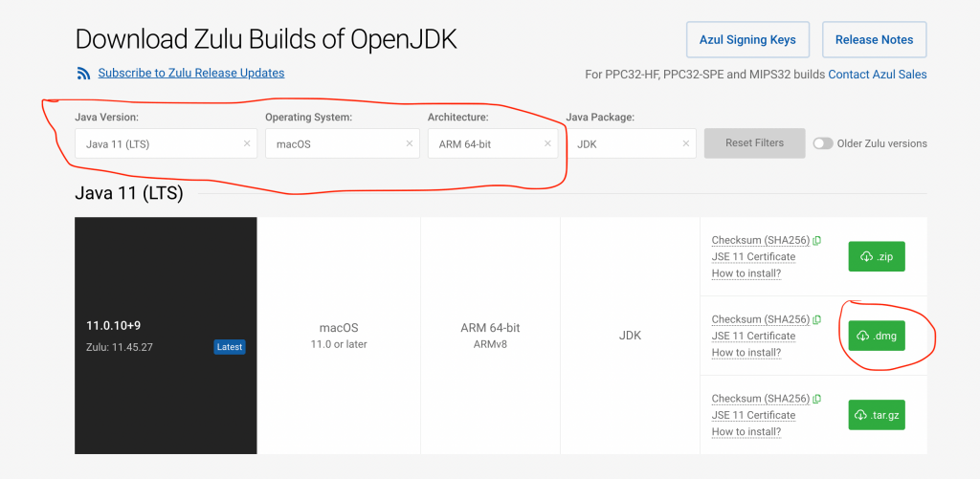Open Checksum (SHA256) link for .zip
The width and height of the screenshot is (980, 479).
point(761,240)
